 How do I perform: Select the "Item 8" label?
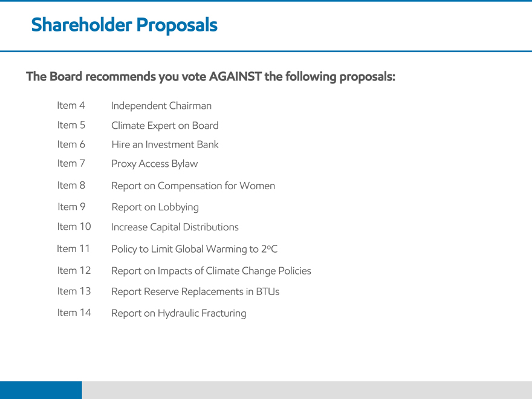[71, 185]
